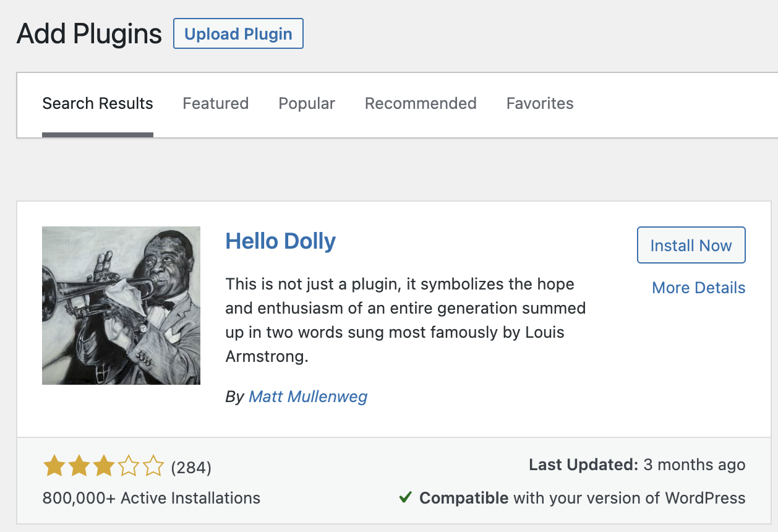This screenshot has height=532, width=778.
Task: Select the Search Results tab
Action: pos(98,103)
